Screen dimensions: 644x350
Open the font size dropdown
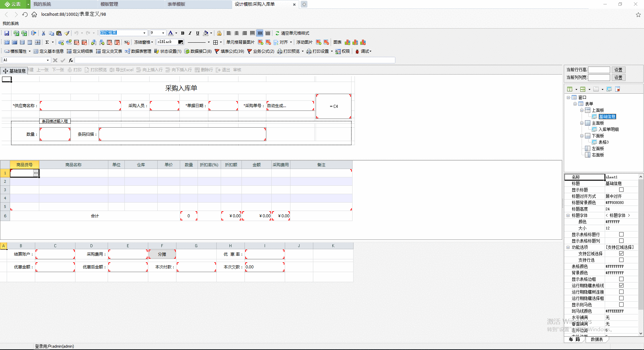coord(163,33)
